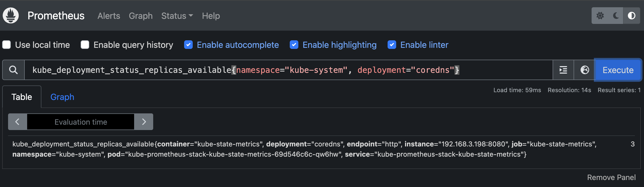Enable query history checkbox
The image size is (644, 187).
(x=85, y=45)
